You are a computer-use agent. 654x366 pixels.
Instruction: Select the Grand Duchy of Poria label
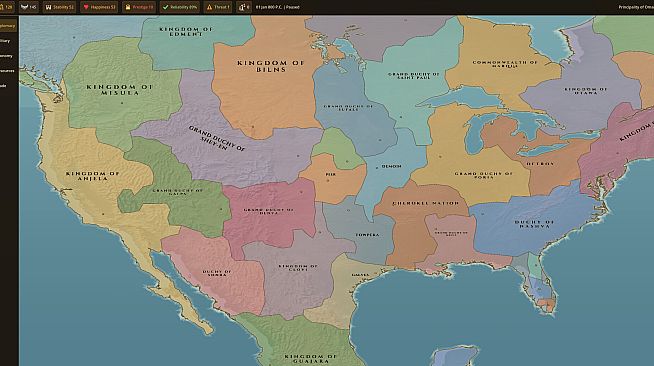click(x=483, y=175)
